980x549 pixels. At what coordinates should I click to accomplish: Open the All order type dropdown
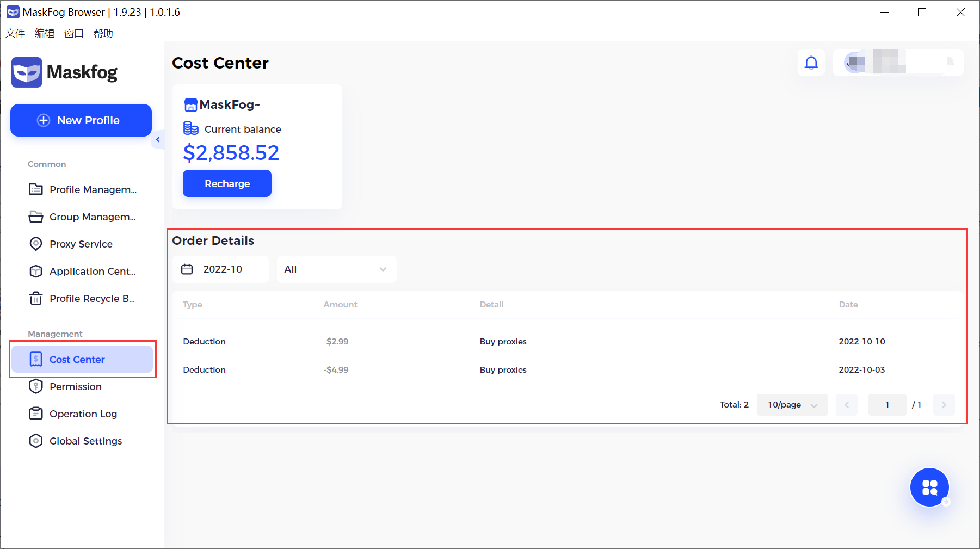pyautogui.click(x=337, y=269)
